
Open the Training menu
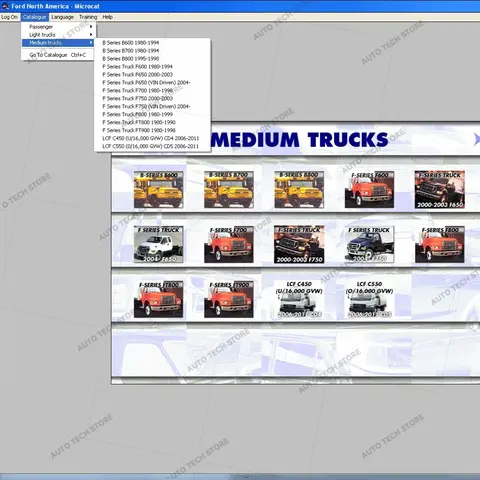[x=88, y=17]
